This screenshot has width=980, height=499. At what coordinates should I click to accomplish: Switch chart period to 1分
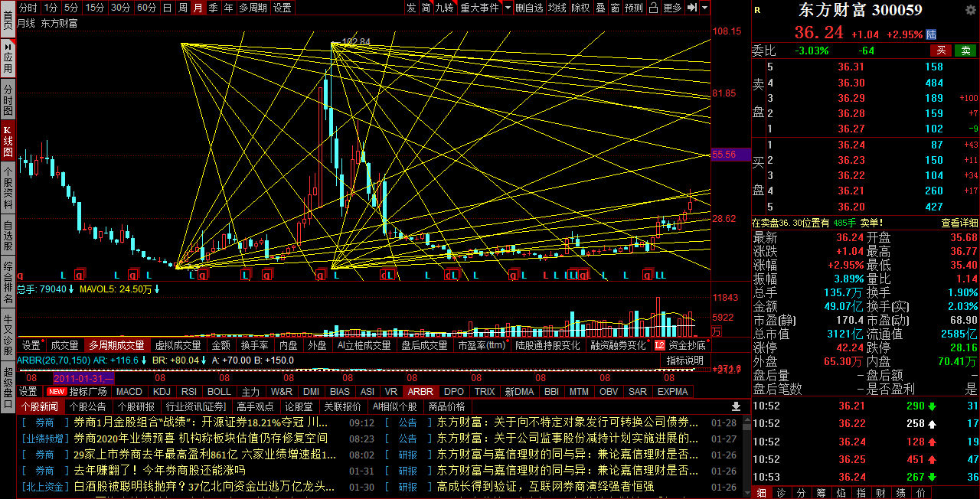point(51,8)
